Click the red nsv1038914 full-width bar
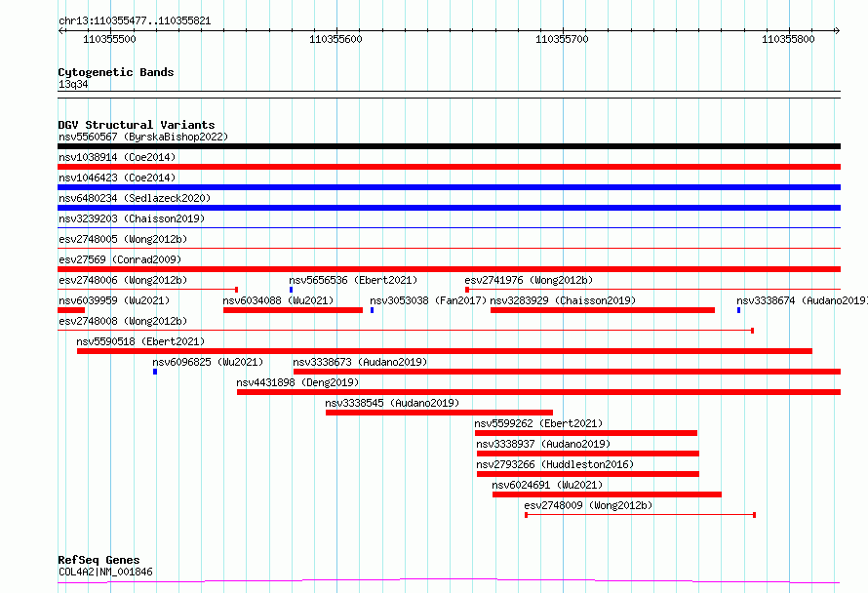Viewport: 868px width, 593px height. click(449, 167)
